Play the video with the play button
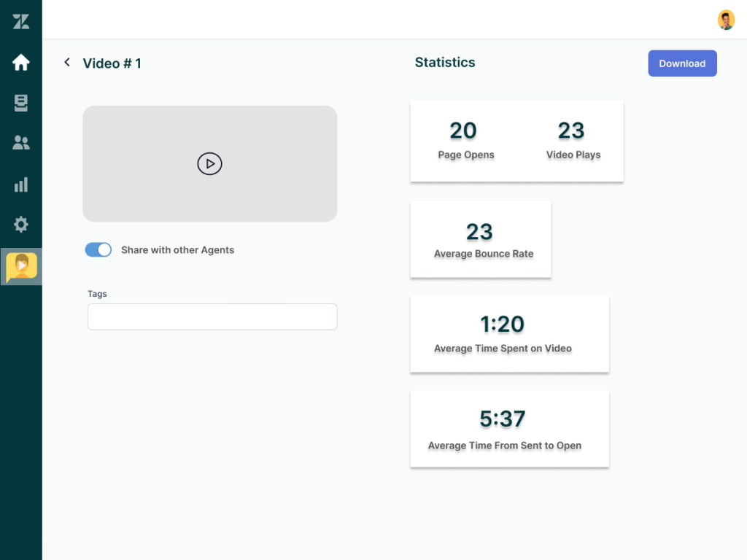The height and width of the screenshot is (560, 747). 209,164
